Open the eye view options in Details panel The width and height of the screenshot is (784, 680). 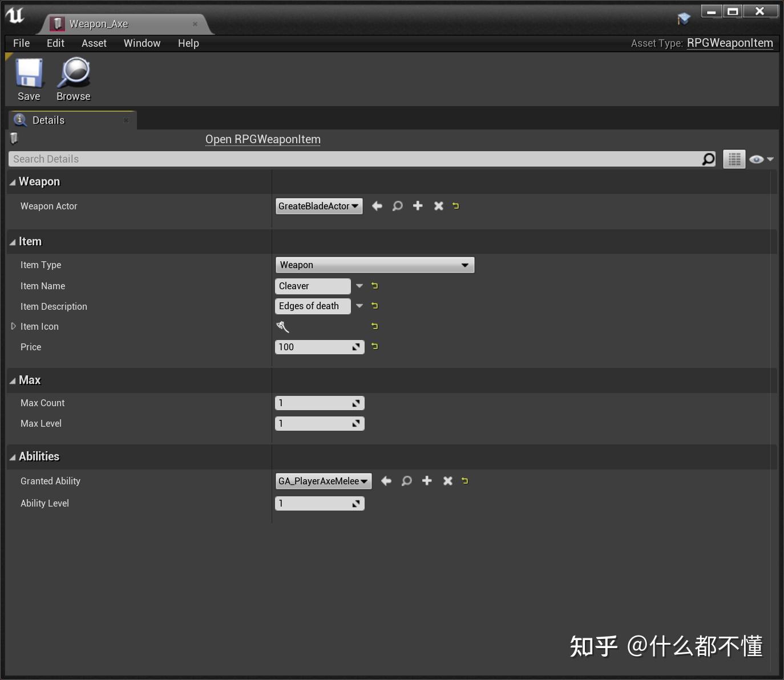click(x=757, y=159)
